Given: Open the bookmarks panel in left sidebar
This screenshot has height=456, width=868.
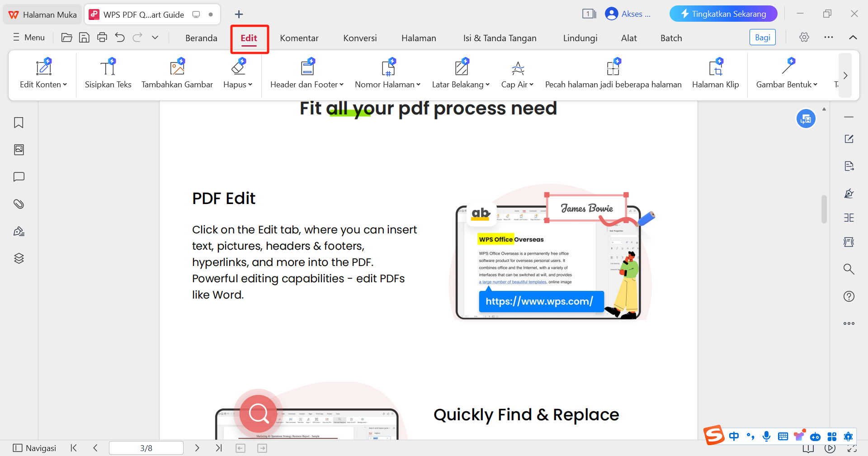Looking at the screenshot, I should (19, 123).
